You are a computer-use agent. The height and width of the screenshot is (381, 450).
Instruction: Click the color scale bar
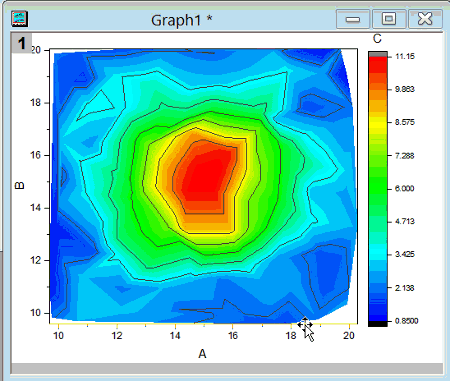pos(378,189)
